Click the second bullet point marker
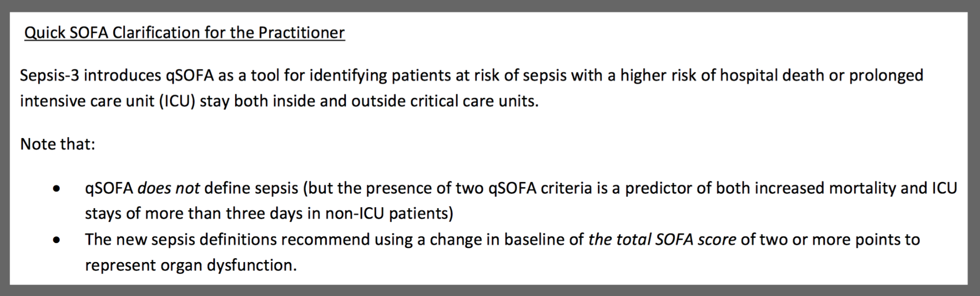The image size is (980, 296). coord(57,241)
